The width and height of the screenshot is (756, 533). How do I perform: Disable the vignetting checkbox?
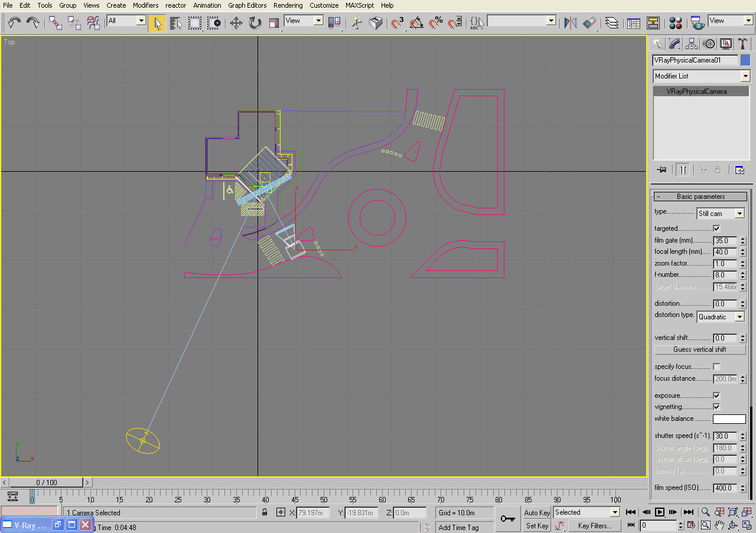pyautogui.click(x=717, y=407)
